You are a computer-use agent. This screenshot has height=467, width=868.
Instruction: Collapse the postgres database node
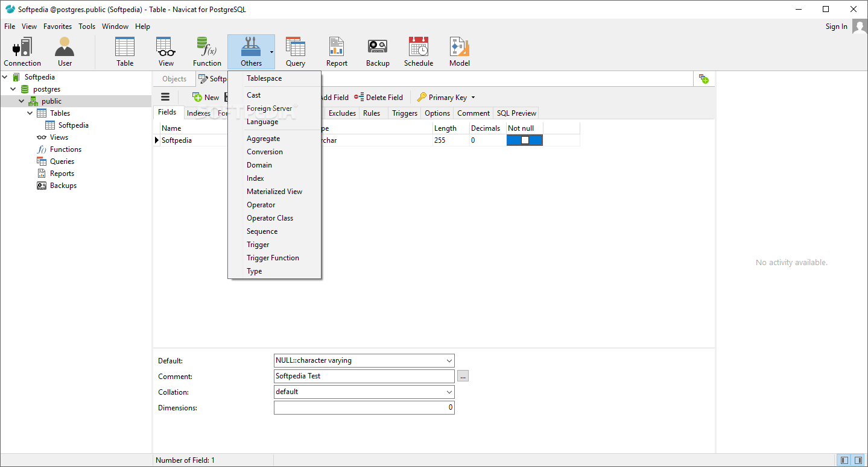coord(13,89)
